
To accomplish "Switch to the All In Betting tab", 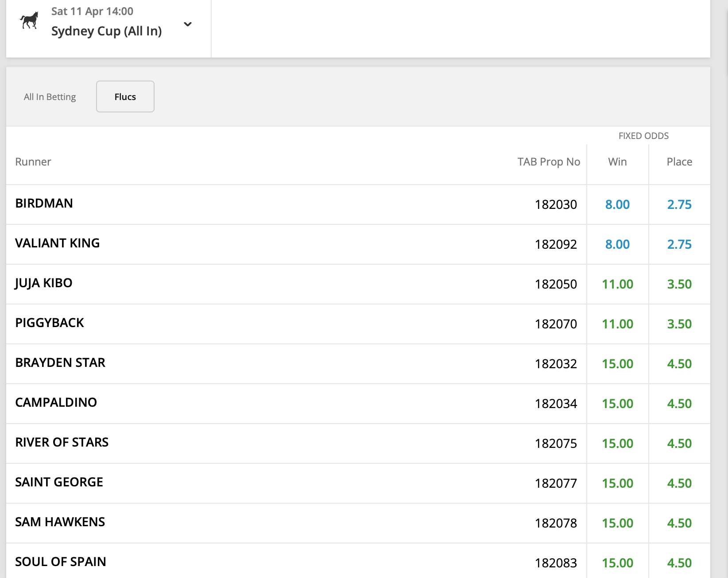I will 50,96.
